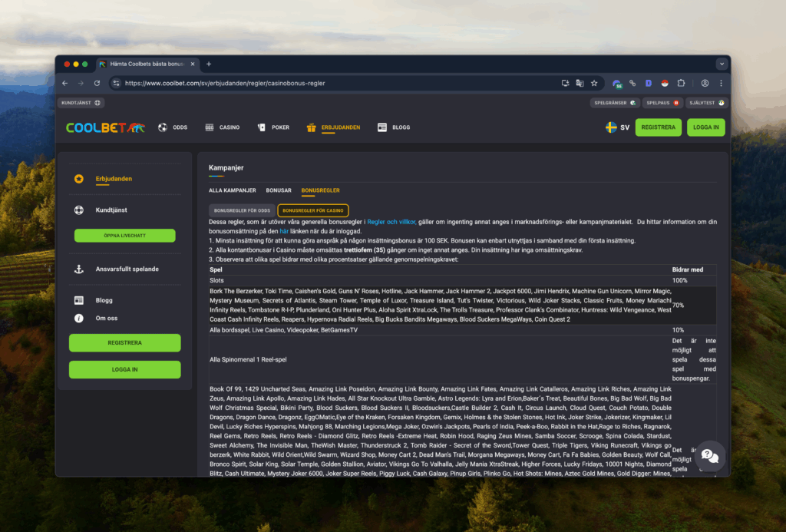Reload the page
786x532 pixels.
coord(97,83)
